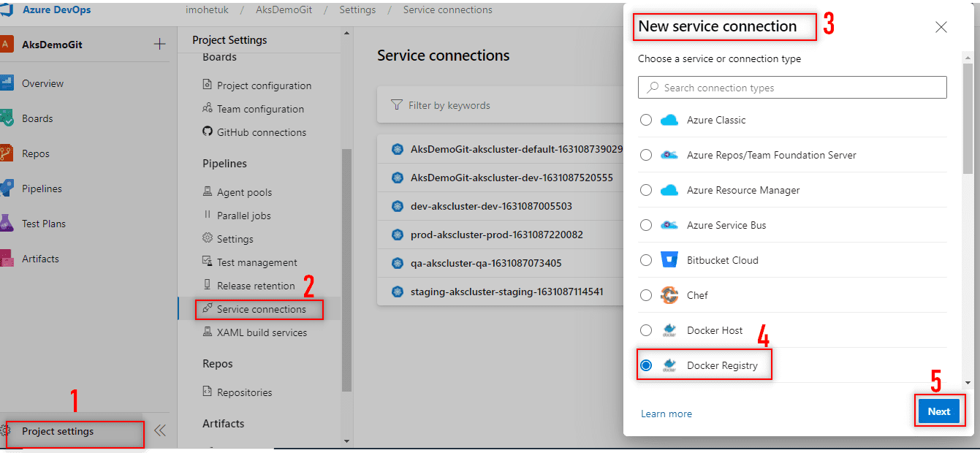980x453 pixels.
Task: Select the Chef radio button
Action: pos(646,295)
